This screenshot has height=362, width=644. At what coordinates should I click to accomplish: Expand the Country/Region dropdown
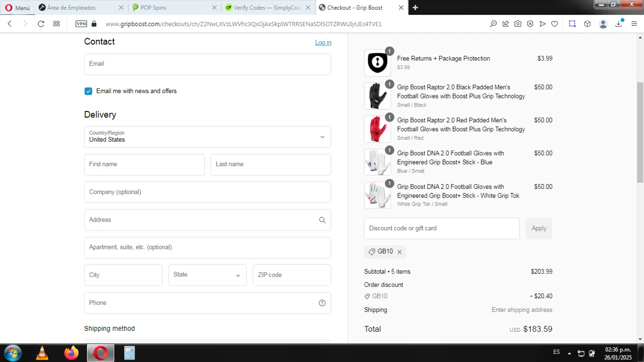(207, 137)
